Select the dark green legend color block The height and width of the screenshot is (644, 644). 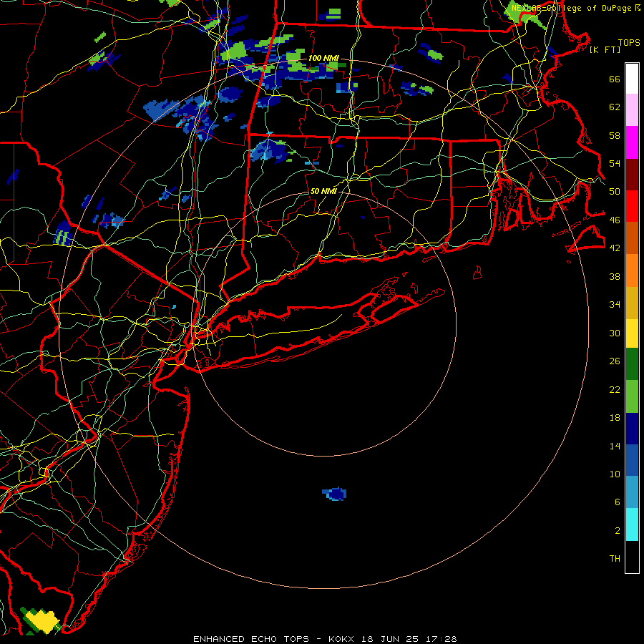pyautogui.click(x=632, y=364)
